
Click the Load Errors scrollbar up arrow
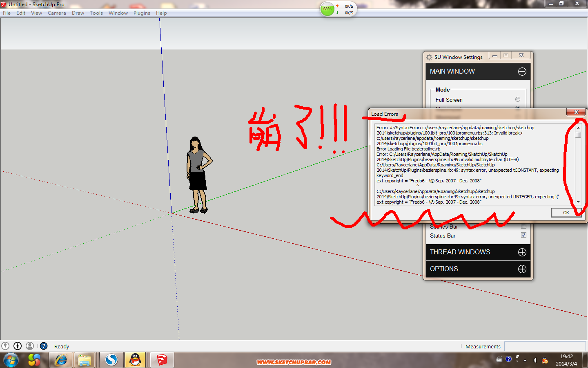tap(578, 128)
